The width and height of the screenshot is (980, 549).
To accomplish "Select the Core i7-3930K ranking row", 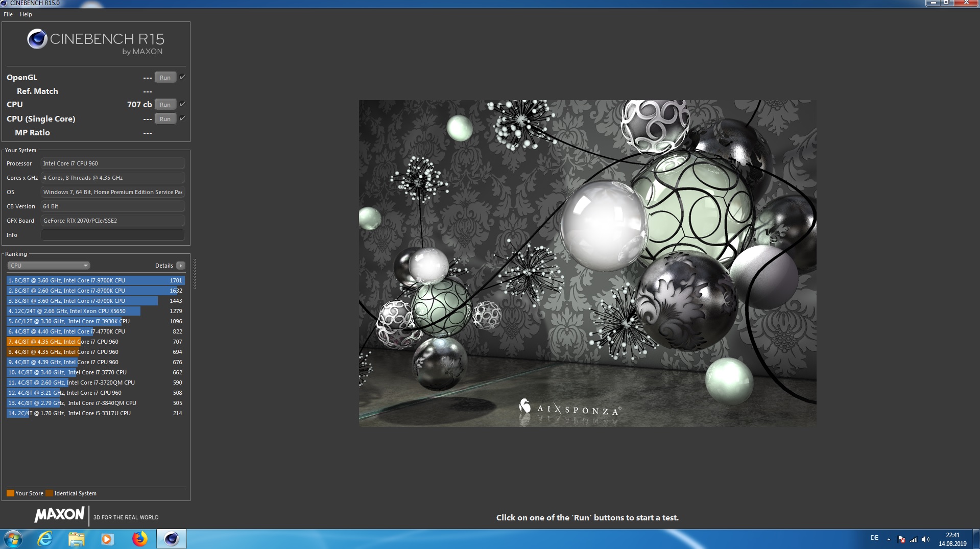I will tap(95, 321).
